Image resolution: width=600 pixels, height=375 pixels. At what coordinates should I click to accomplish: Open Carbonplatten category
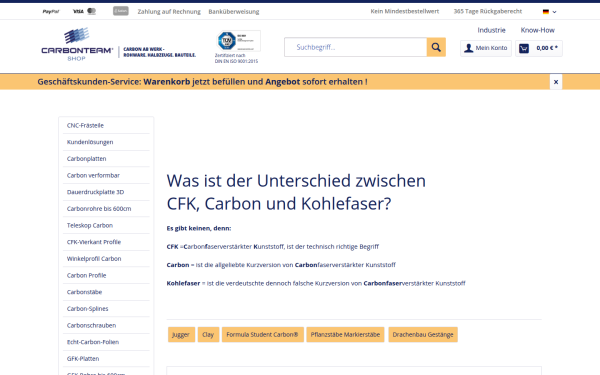tap(106, 159)
